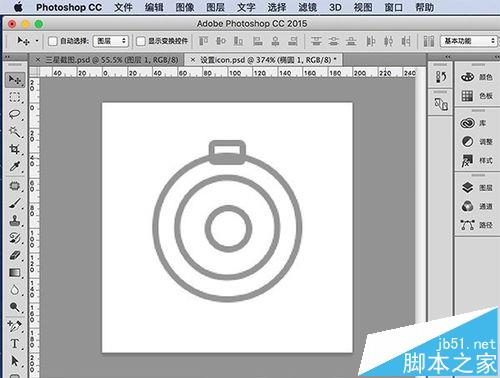Open the 色板 (Swatches) panel
Image resolution: width=500 pixels, height=378 pixels.
(477, 96)
